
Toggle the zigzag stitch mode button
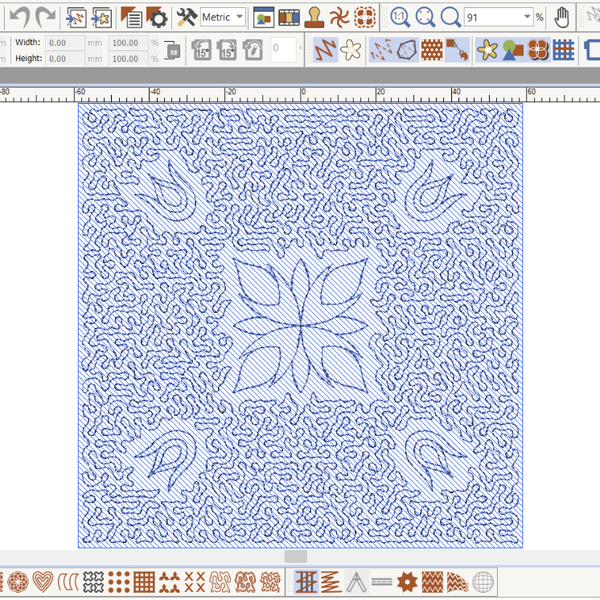tap(324, 49)
